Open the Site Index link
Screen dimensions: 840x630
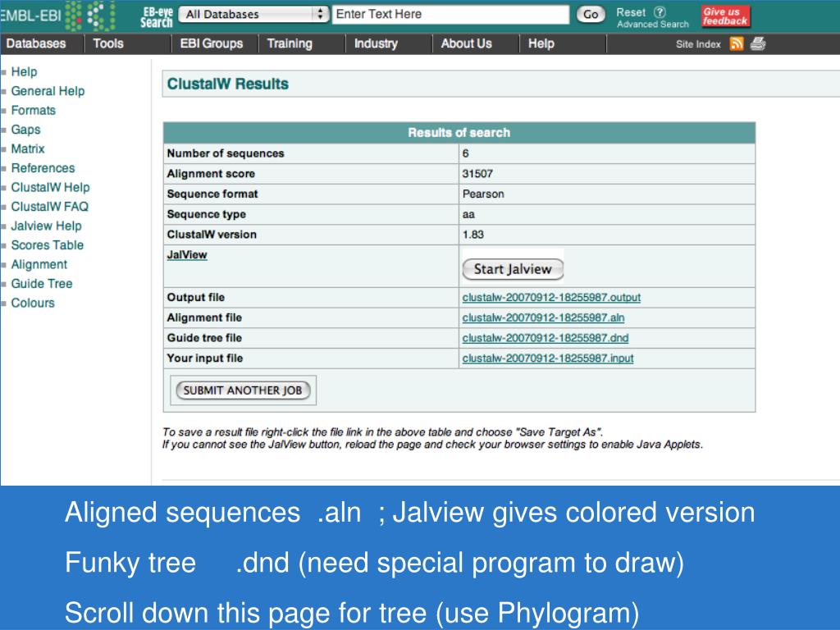(698, 44)
